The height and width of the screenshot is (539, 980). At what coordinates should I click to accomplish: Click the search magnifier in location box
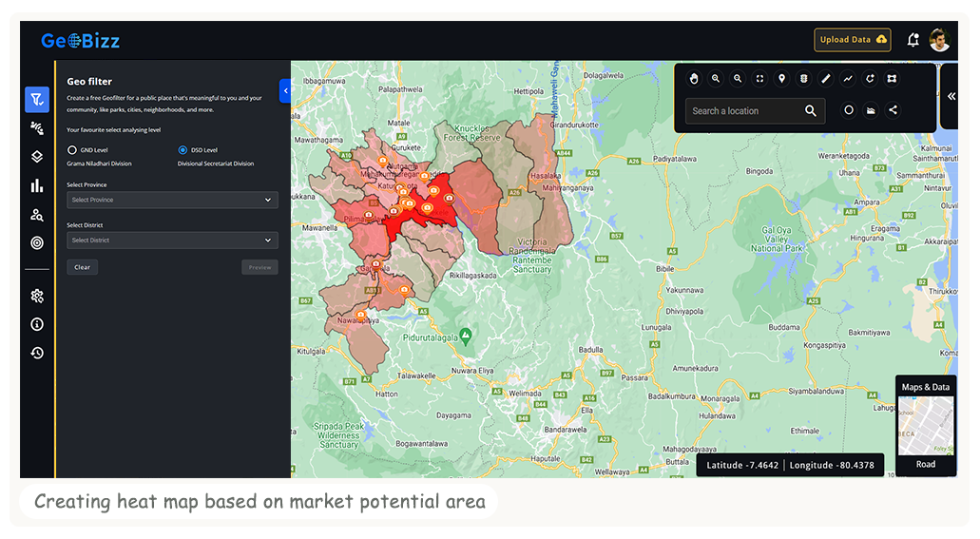click(811, 110)
